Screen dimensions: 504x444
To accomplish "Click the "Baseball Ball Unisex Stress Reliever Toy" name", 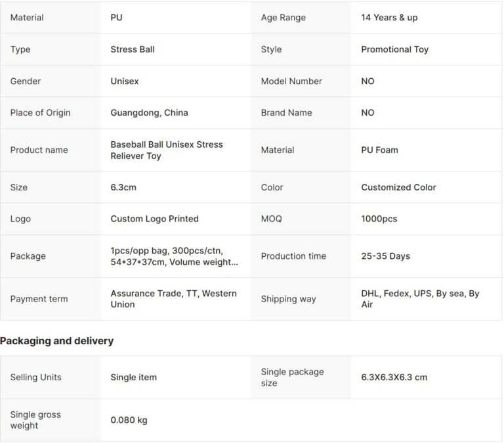I will (x=167, y=150).
